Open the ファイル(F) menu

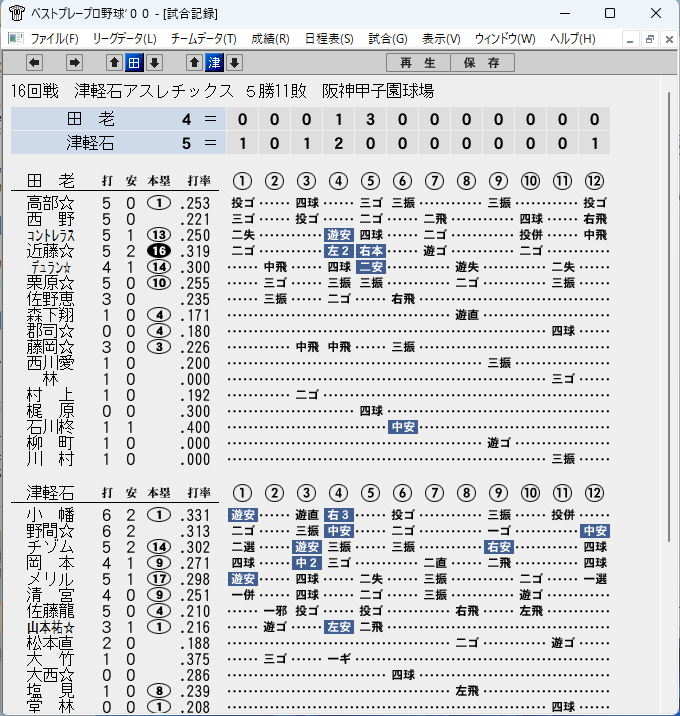click(54, 39)
